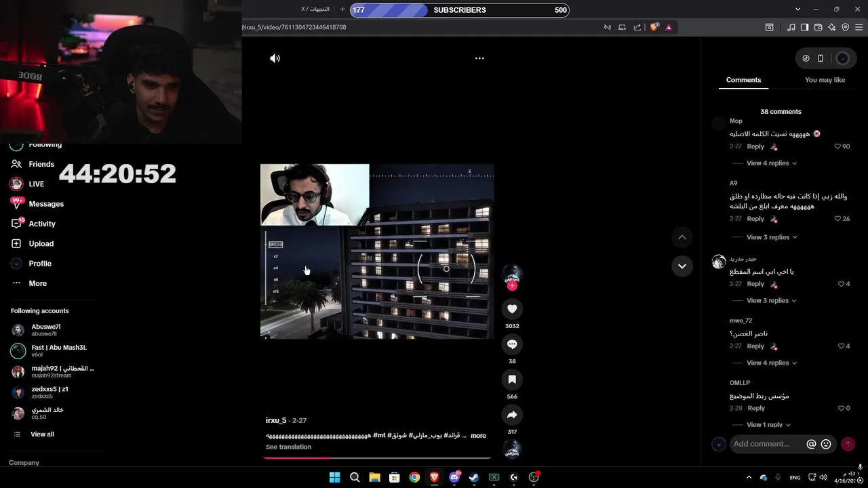868x488 pixels.
Task: Switch to the Comments tab
Action: [x=743, y=80]
